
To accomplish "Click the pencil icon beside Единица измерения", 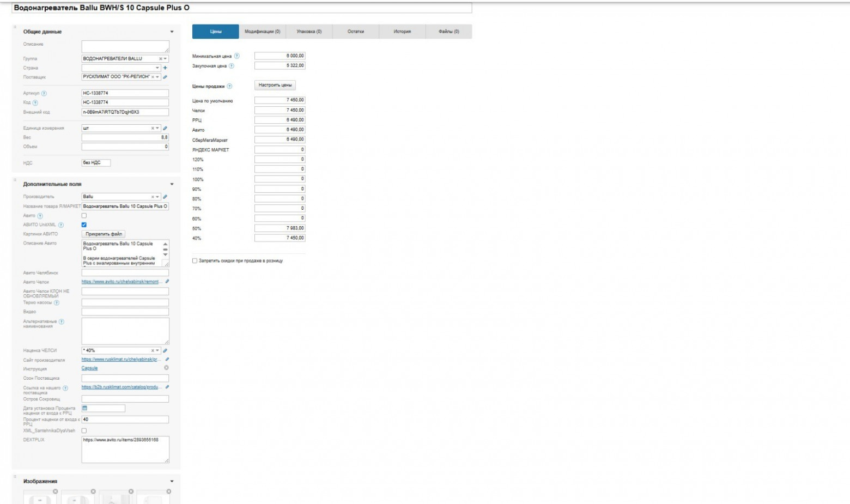I will tap(165, 128).
